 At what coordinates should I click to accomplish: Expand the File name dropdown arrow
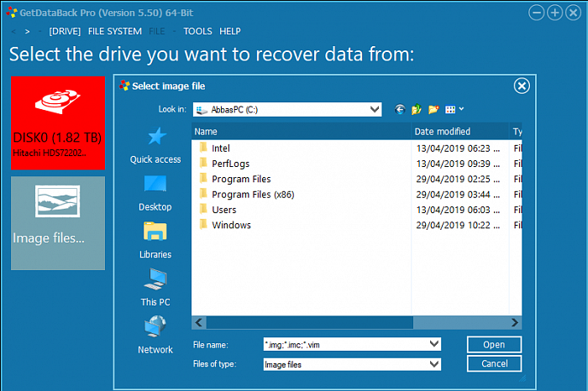(x=434, y=344)
